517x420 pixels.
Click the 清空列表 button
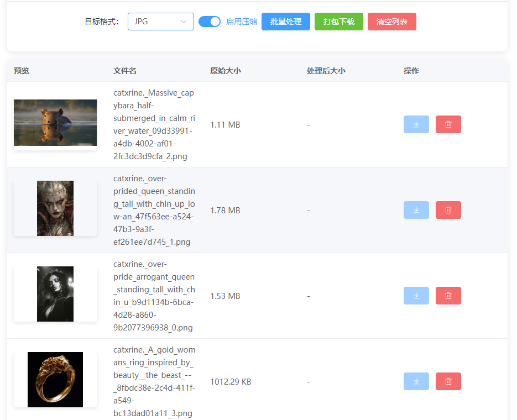391,22
